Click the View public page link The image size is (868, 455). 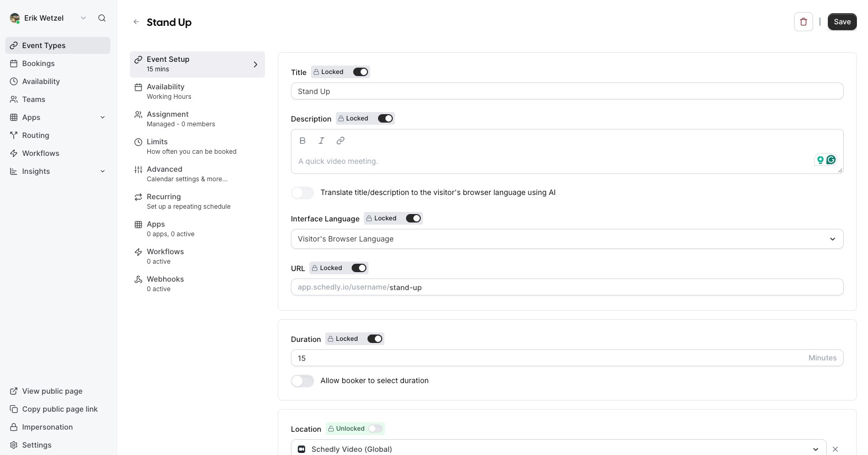coord(58,391)
